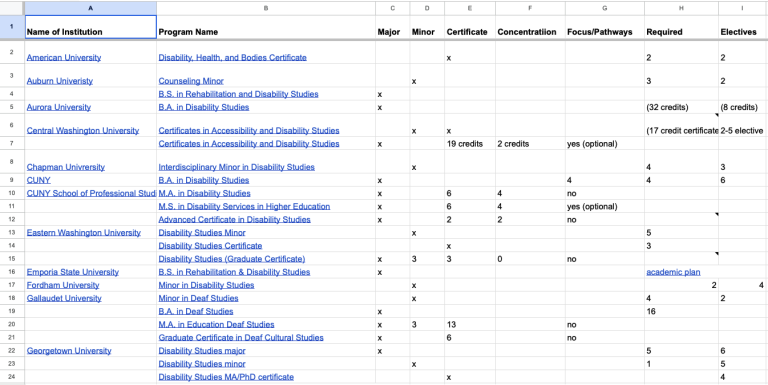Open M.A. in Disability Studies link

pos(204,193)
